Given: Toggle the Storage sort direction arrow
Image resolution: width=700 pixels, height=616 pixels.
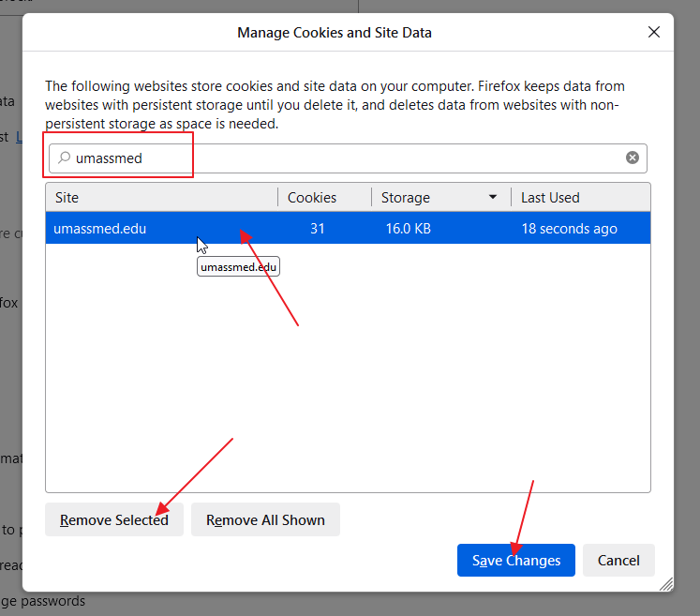Looking at the screenshot, I should tap(493, 198).
